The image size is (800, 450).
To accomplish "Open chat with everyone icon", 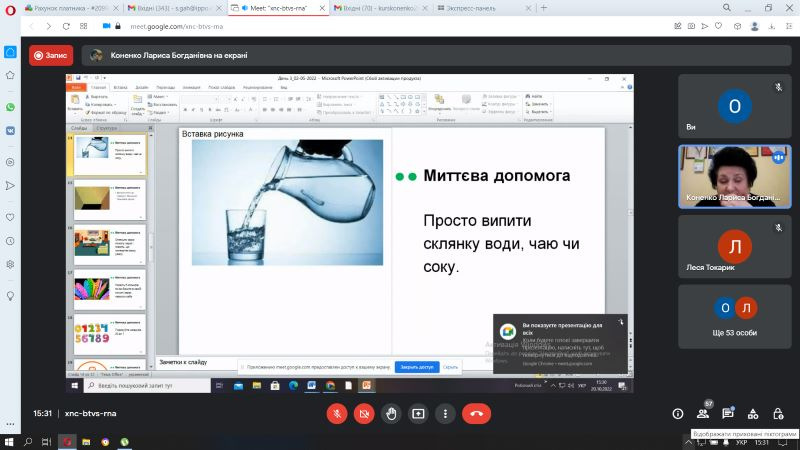I will point(728,414).
